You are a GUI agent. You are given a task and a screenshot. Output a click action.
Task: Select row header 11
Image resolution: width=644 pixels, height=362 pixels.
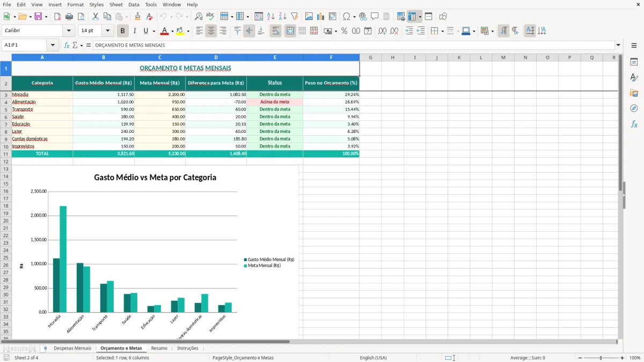6,153
